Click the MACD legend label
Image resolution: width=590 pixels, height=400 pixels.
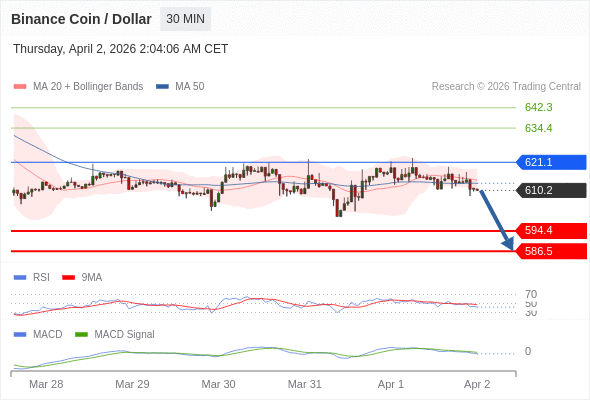click(x=47, y=335)
